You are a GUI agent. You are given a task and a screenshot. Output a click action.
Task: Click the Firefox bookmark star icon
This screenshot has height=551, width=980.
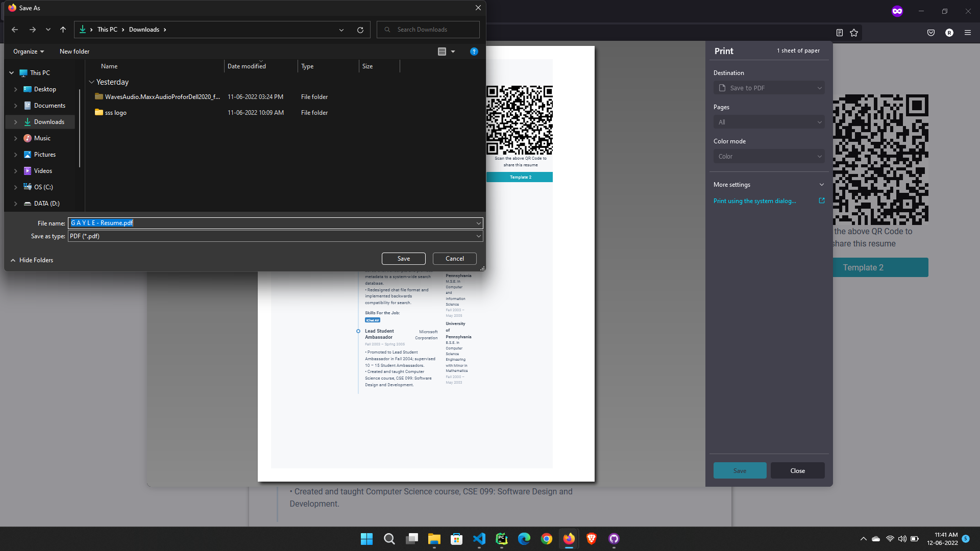[x=854, y=33]
